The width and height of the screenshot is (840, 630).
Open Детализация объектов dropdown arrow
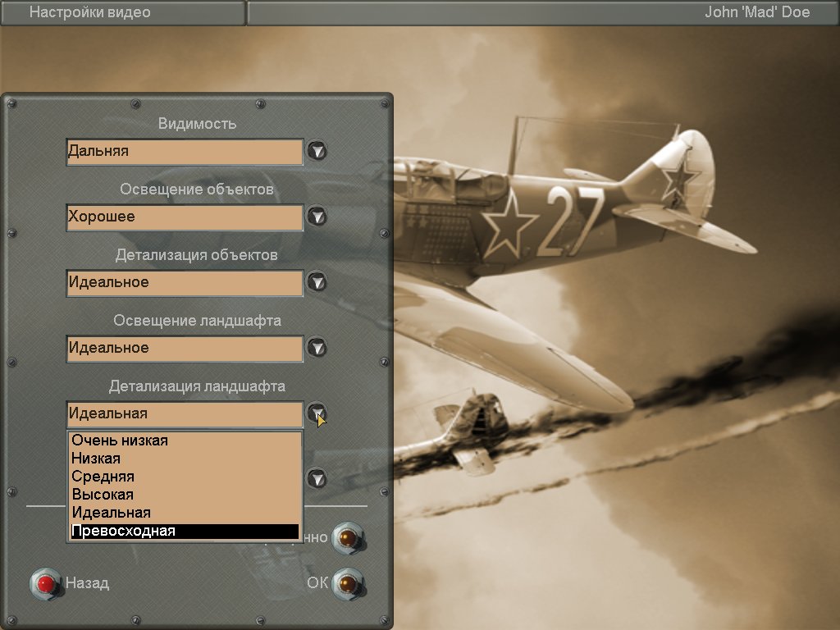click(317, 282)
